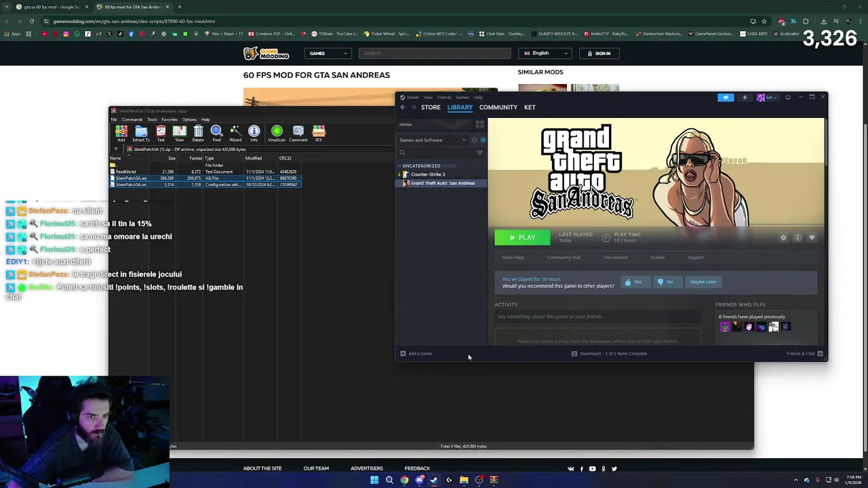The height and width of the screenshot is (488, 868).
Task: Open Steam notifications bell
Action: coord(745,98)
